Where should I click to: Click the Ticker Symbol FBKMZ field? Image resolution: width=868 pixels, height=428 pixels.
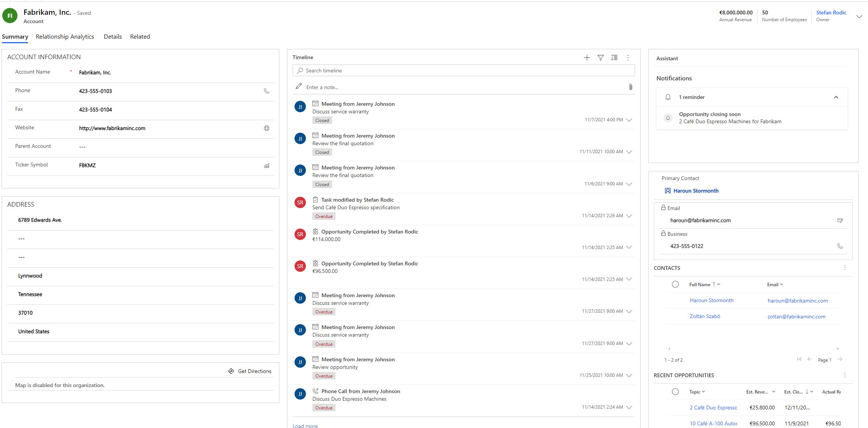pyautogui.click(x=170, y=165)
